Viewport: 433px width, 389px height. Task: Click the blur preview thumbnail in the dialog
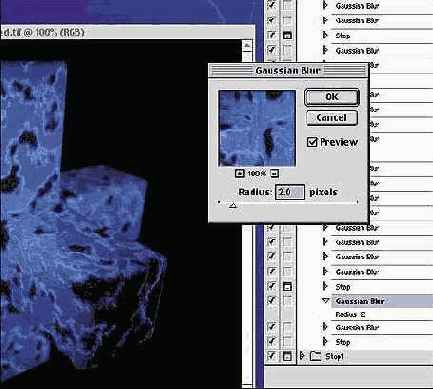coord(257,128)
